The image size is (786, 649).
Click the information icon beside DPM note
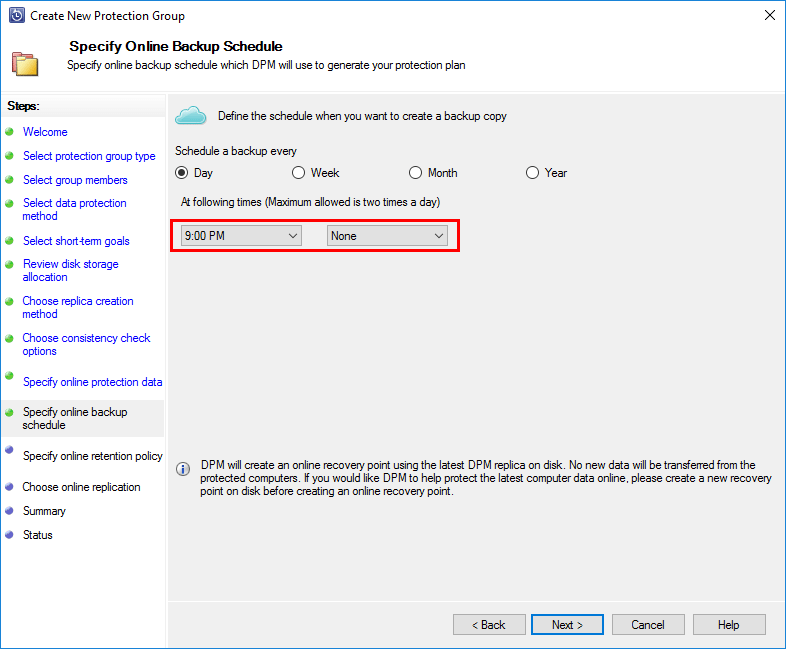[x=183, y=469]
